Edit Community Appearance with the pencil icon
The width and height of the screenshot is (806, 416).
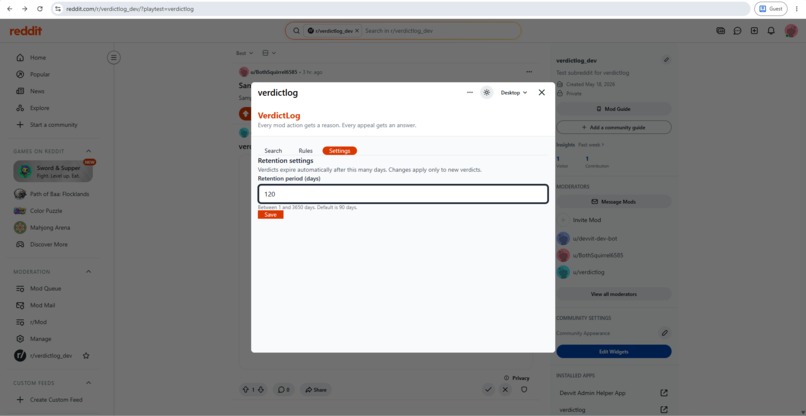tap(665, 333)
